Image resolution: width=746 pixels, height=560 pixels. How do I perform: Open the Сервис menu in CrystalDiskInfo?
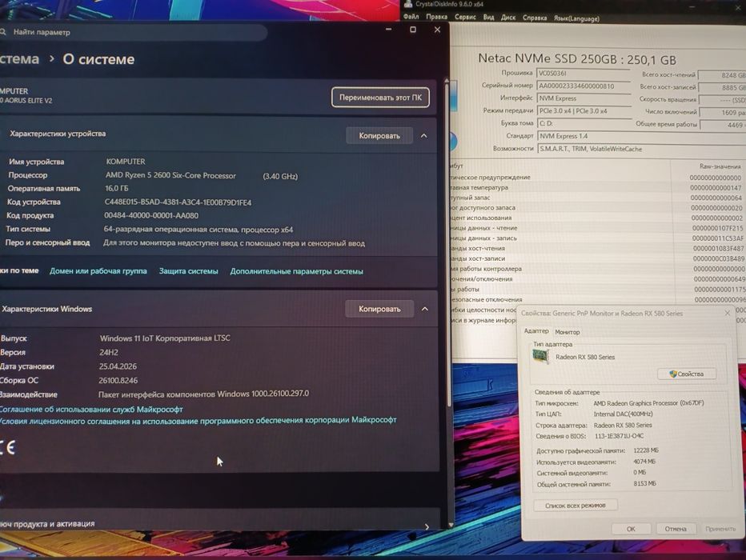[x=465, y=17]
